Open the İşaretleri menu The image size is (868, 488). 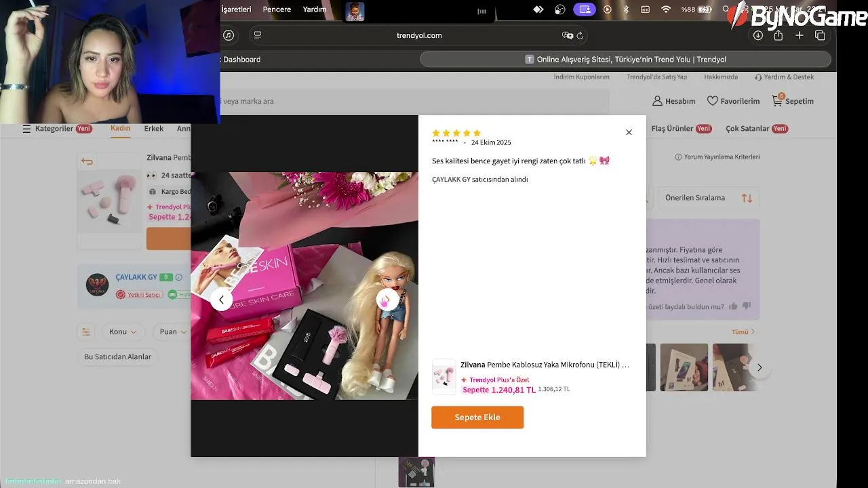(236, 9)
